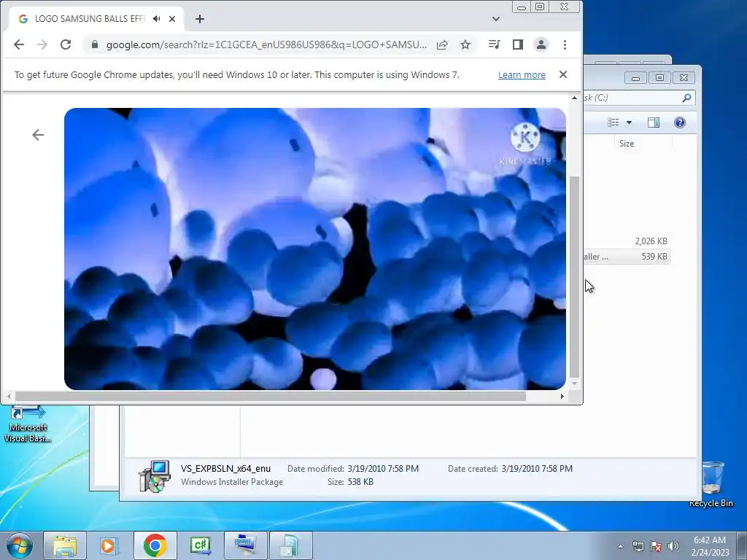Show hidden system tray icons
Image resolution: width=747 pixels, height=560 pixels.
tap(620, 546)
